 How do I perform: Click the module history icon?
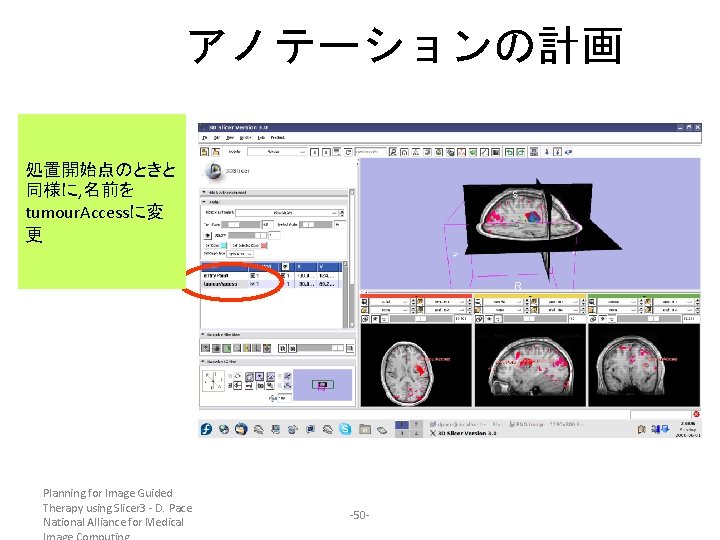point(337,152)
